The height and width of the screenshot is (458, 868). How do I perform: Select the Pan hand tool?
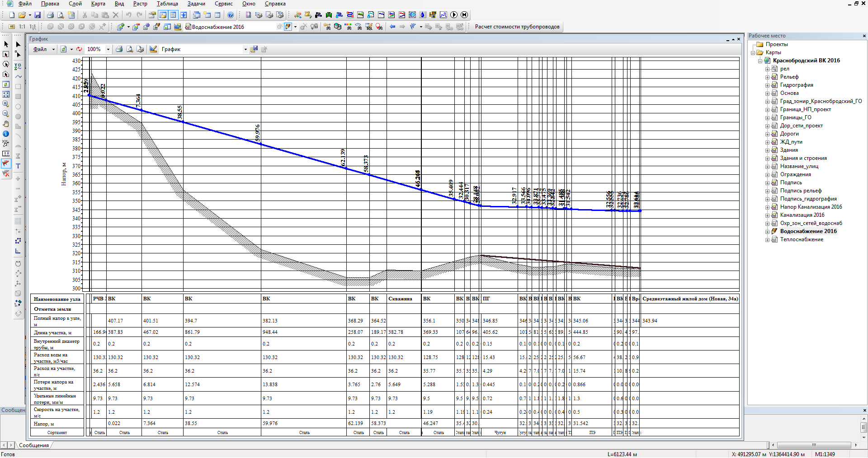6,124
